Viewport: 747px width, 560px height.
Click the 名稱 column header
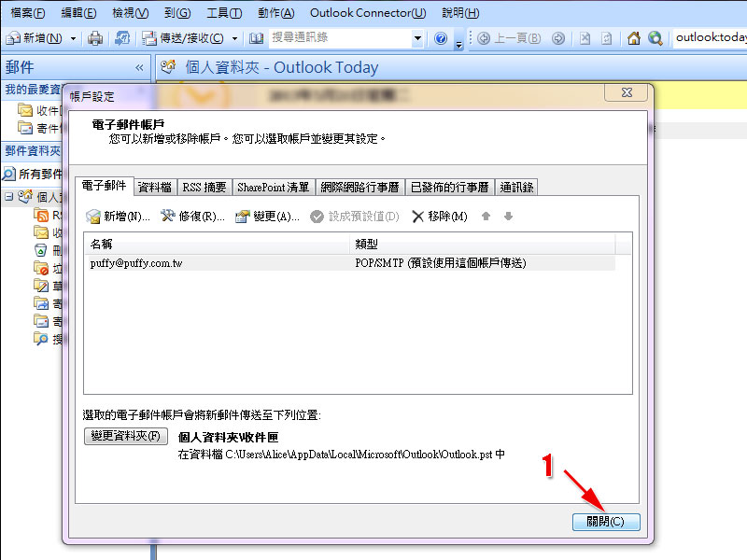218,244
